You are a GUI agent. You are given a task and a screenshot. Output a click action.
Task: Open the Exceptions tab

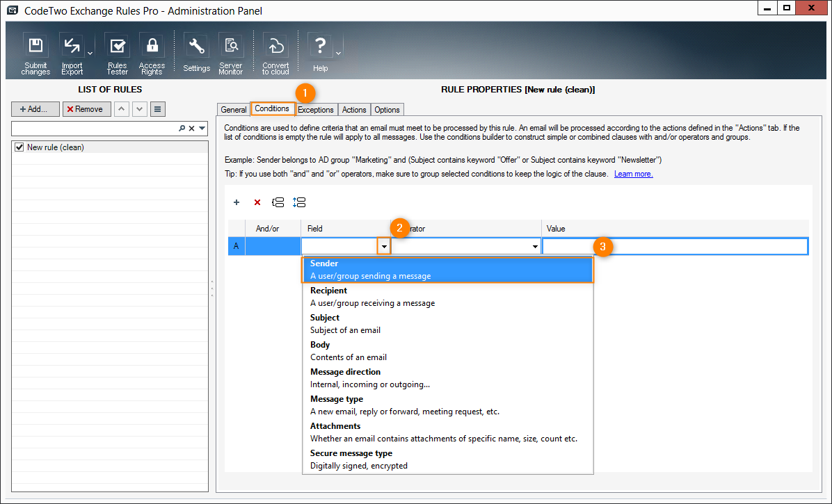(x=316, y=110)
